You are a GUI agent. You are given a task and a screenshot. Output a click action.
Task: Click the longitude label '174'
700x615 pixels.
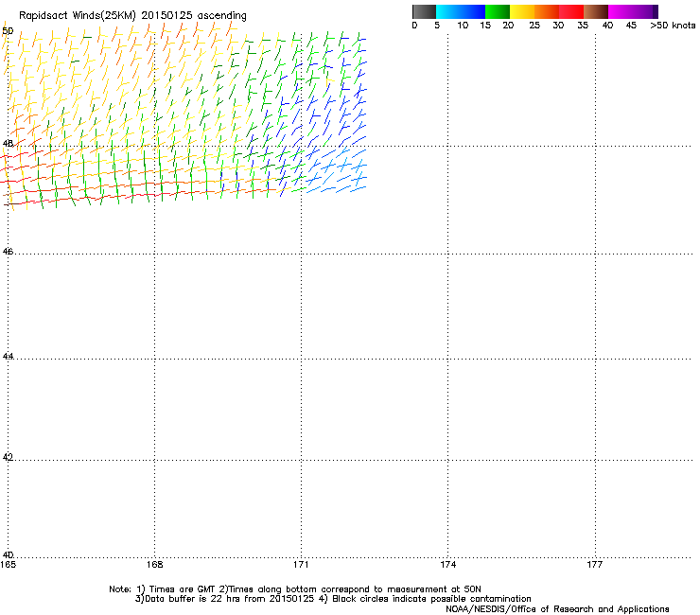pos(447,565)
